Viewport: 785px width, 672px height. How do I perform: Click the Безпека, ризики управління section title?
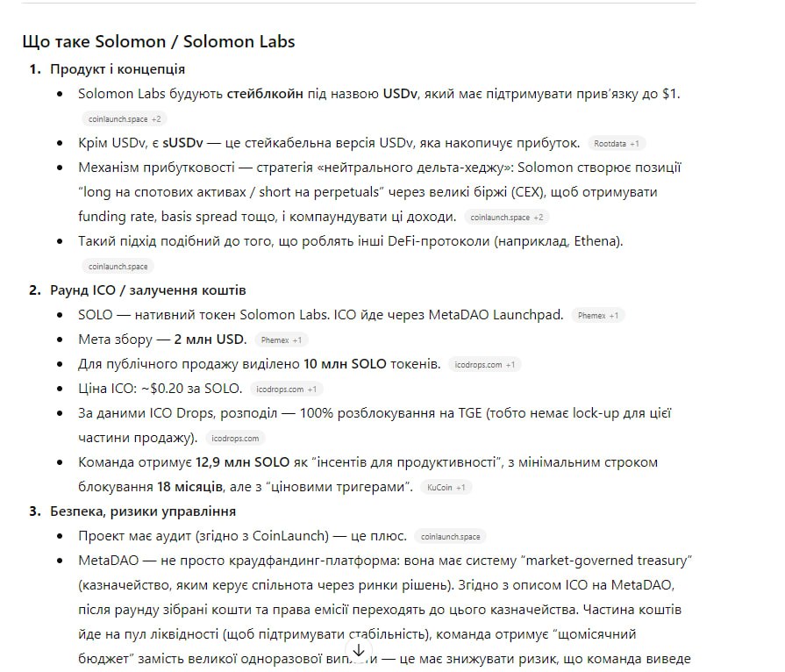(143, 511)
